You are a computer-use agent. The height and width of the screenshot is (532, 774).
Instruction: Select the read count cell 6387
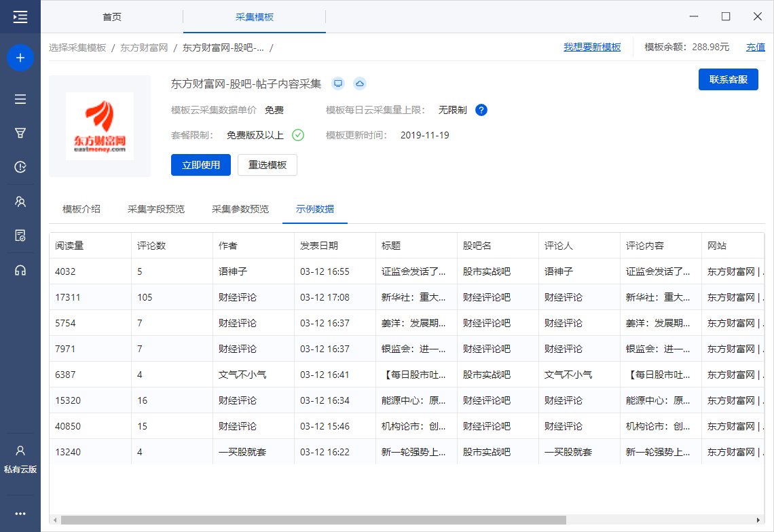[x=90, y=375]
